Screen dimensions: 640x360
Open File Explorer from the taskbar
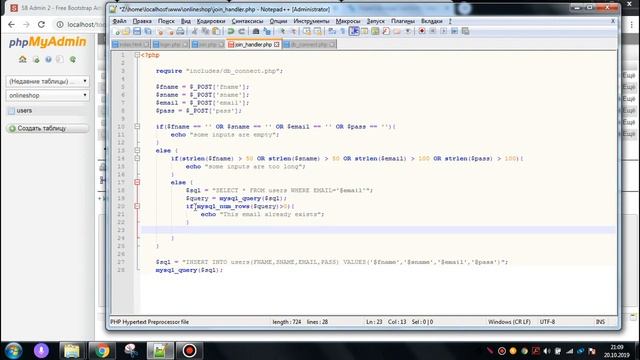coord(72,351)
